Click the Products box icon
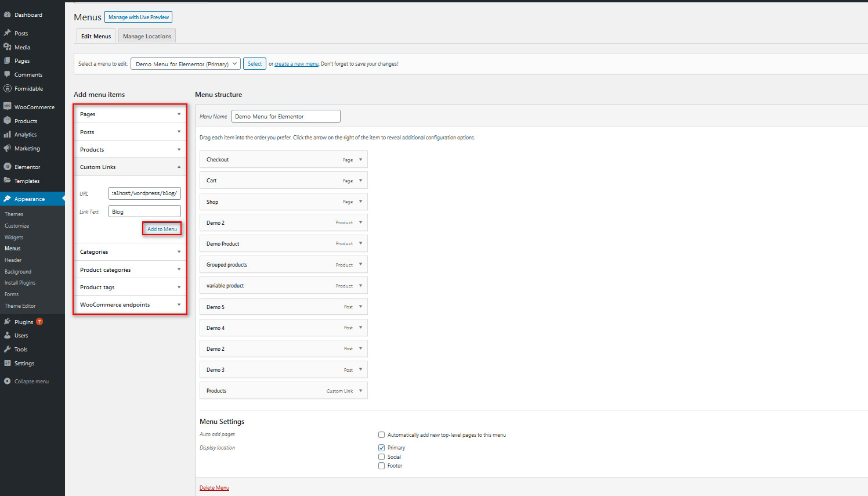 click(x=8, y=121)
